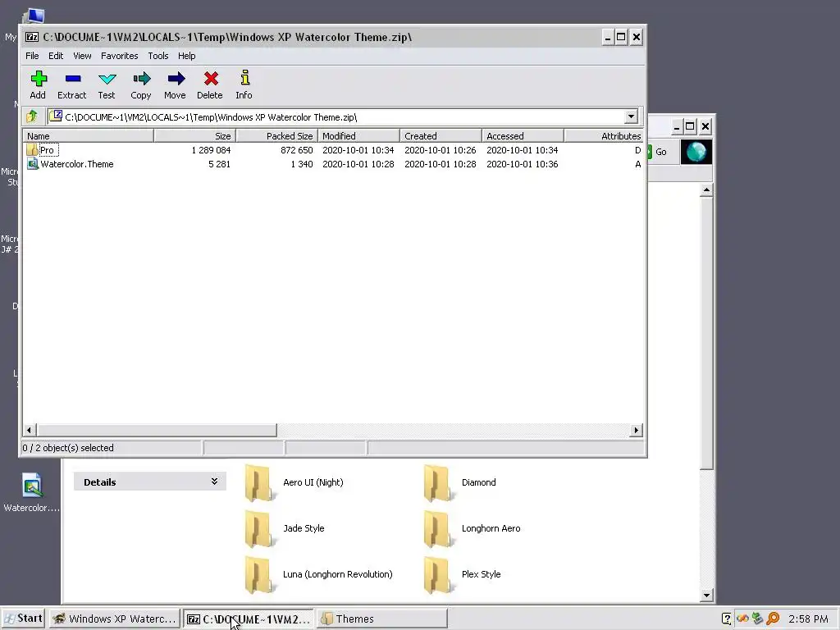Click Pro folder size 1 289 084

(211, 150)
